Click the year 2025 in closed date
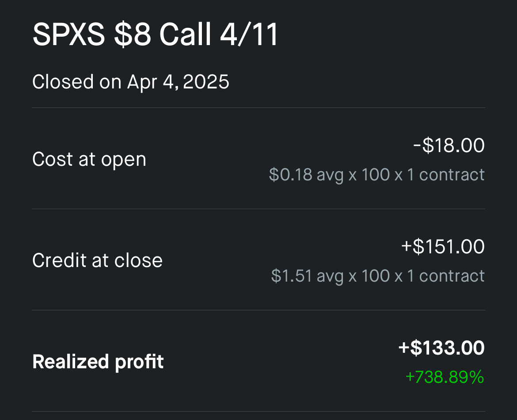The image size is (517, 420). 206,82
